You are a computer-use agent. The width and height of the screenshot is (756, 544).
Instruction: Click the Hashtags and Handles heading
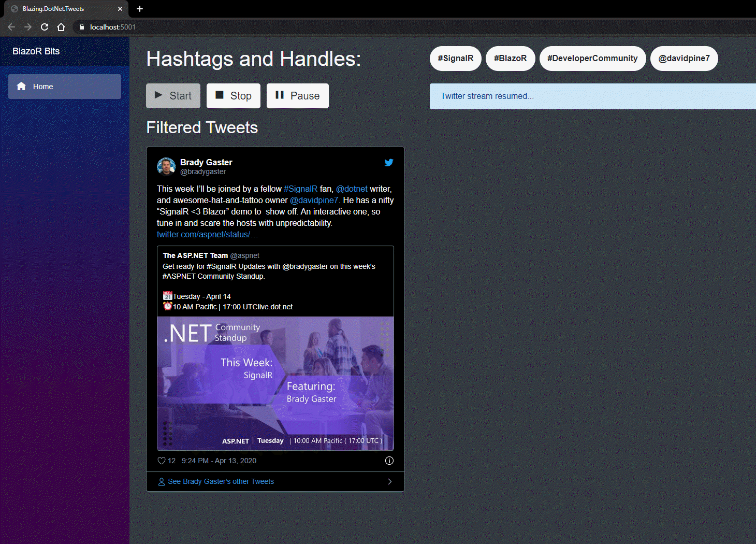[x=254, y=59]
